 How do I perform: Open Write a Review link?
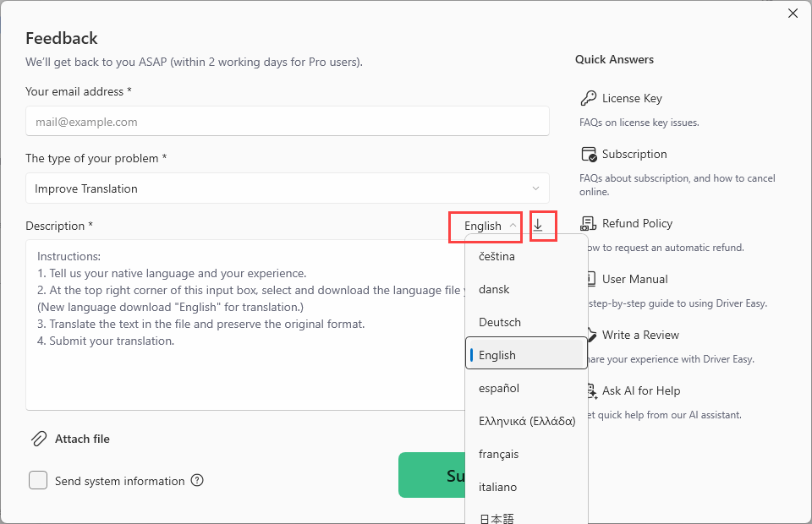tap(640, 335)
